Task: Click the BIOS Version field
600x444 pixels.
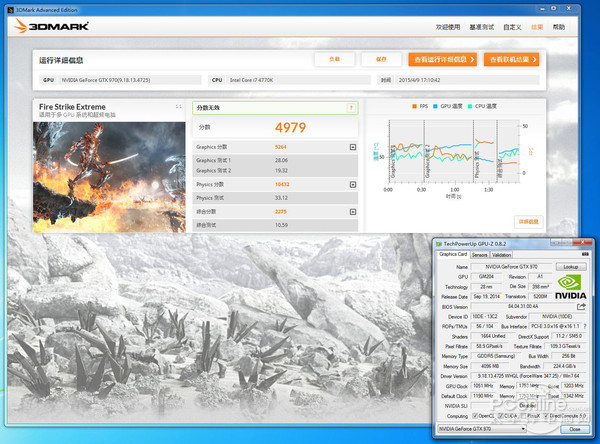Action: (523, 307)
